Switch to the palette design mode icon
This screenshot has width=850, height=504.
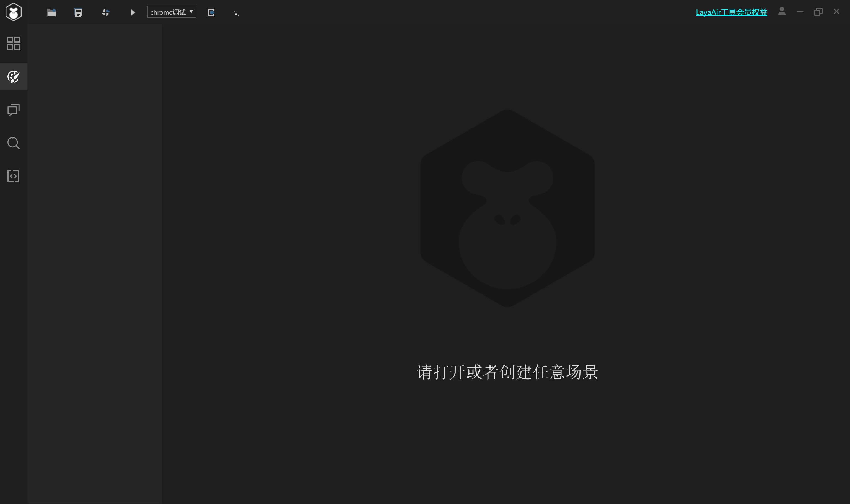(14, 77)
